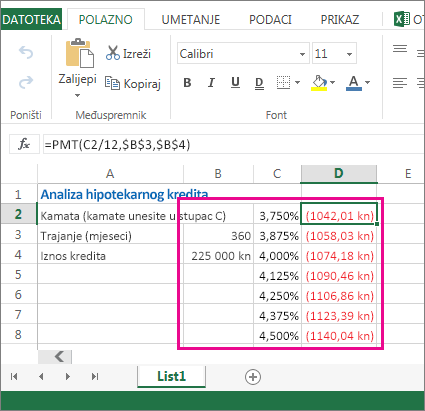425x411 pixels.
Task: Click cell (1140,04 kn)
Action: (x=339, y=334)
